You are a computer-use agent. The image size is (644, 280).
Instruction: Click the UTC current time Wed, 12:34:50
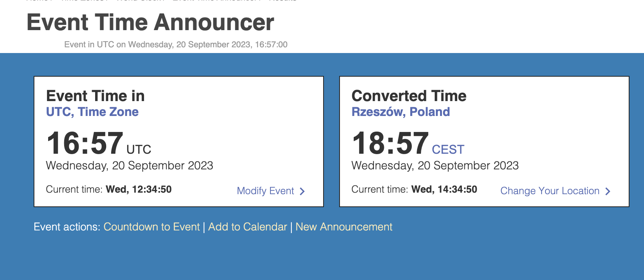coord(139,189)
